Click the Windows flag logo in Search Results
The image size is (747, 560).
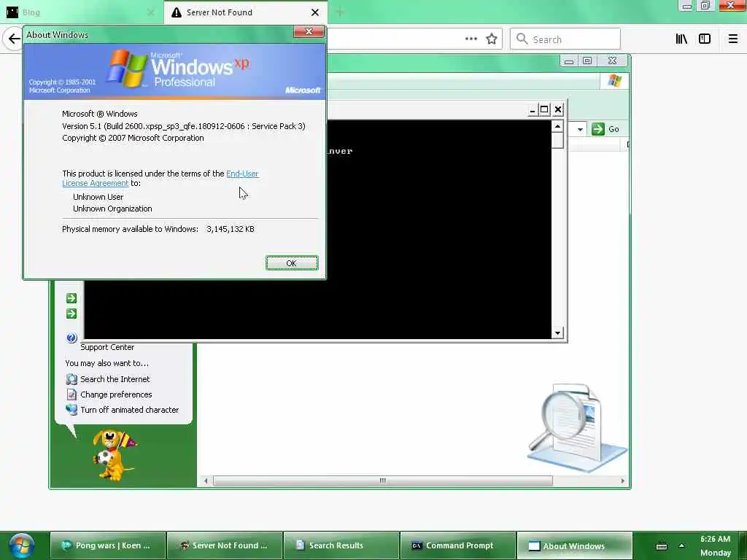[614, 81]
